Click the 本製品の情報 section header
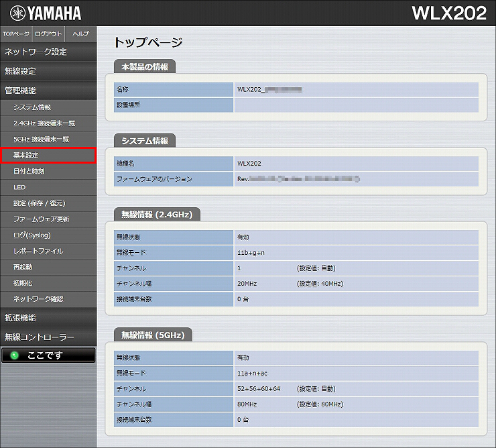 (x=145, y=67)
